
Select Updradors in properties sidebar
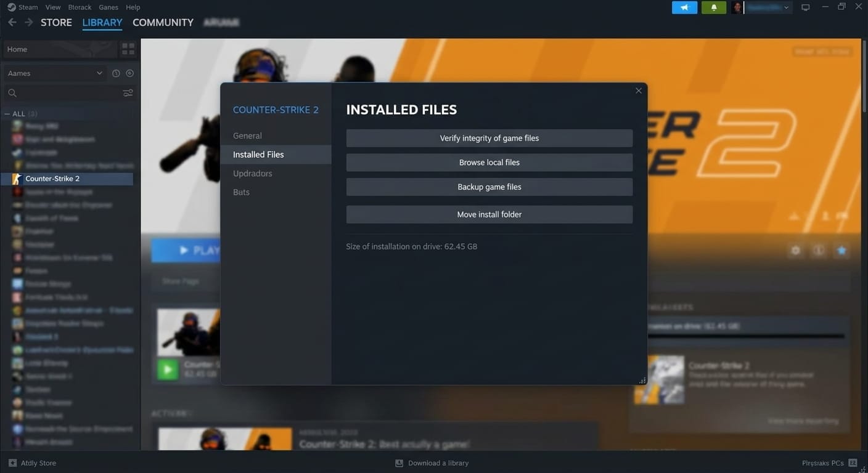(x=276, y=174)
